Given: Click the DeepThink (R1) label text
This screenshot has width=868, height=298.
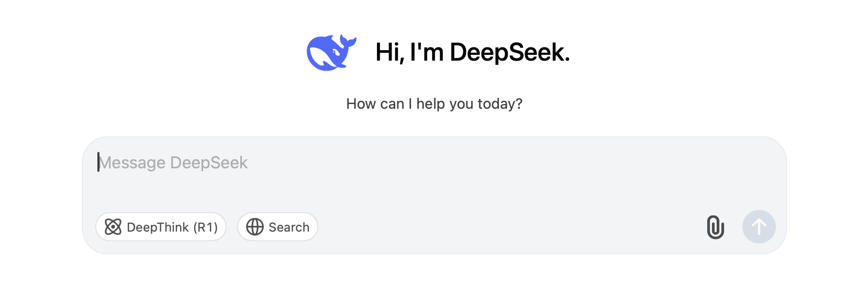Looking at the screenshot, I should point(172,227).
